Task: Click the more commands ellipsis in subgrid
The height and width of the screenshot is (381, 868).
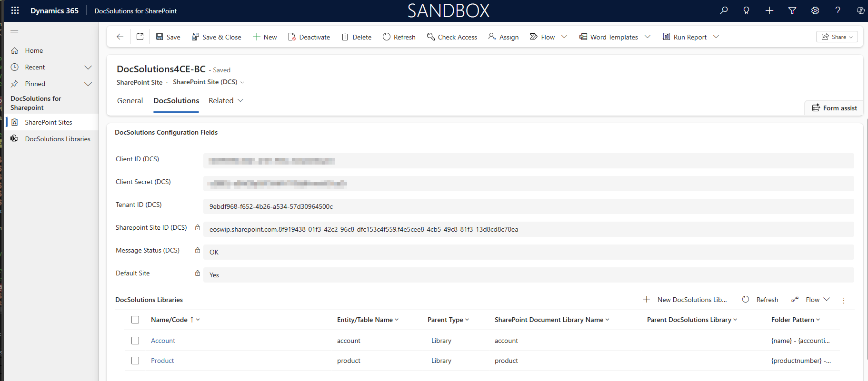Action: tap(844, 300)
